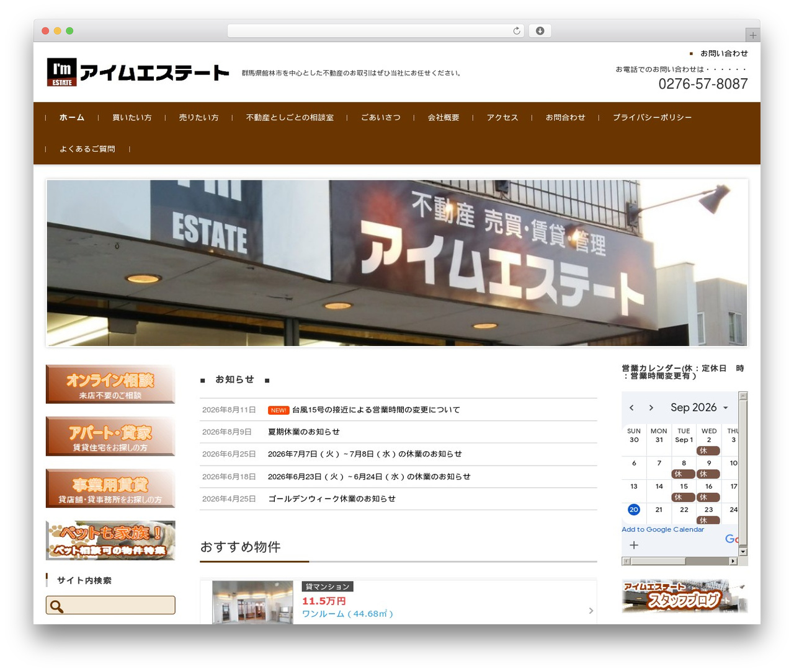The image size is (794, 672).
Task: Open よくあるご質問 menu item
Action: (x=87, y=149)
